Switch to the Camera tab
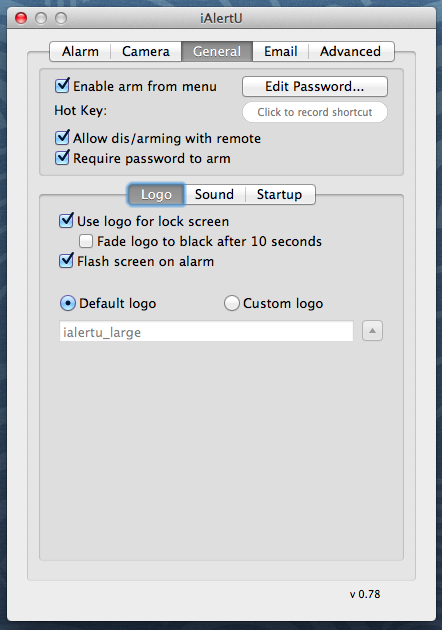Viewport: 442px width, 630px height. [146, 51]
